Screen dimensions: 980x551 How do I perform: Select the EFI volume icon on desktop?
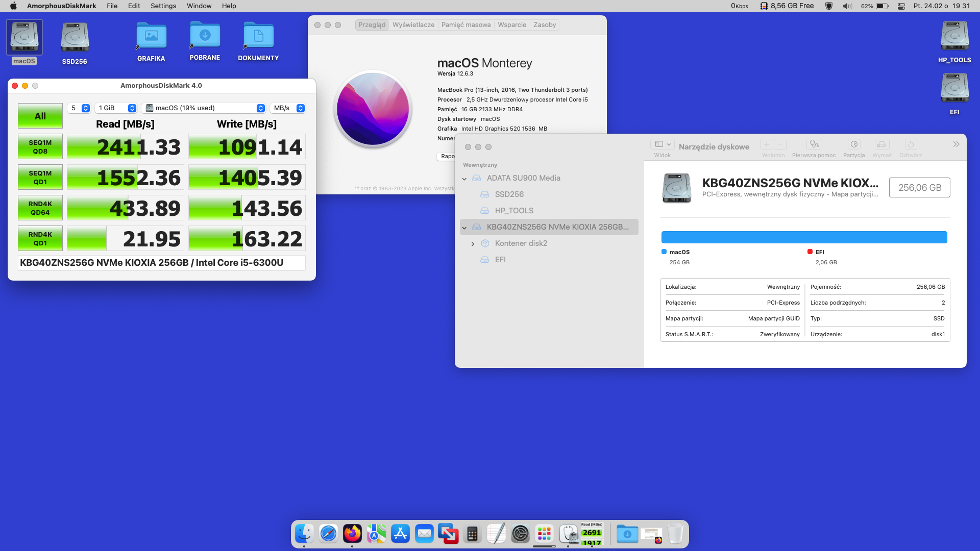pos(954,88)
